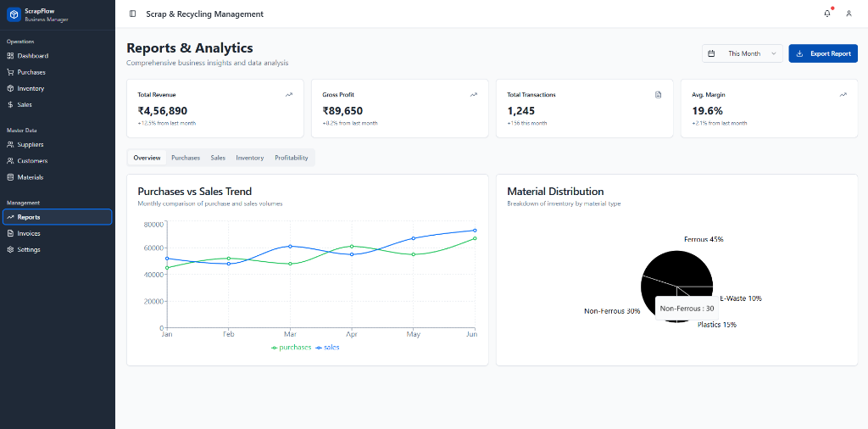Screen dimensions: 868x429
Task: Click the 80000 y-axis label
Action: (x=153, y=224)
